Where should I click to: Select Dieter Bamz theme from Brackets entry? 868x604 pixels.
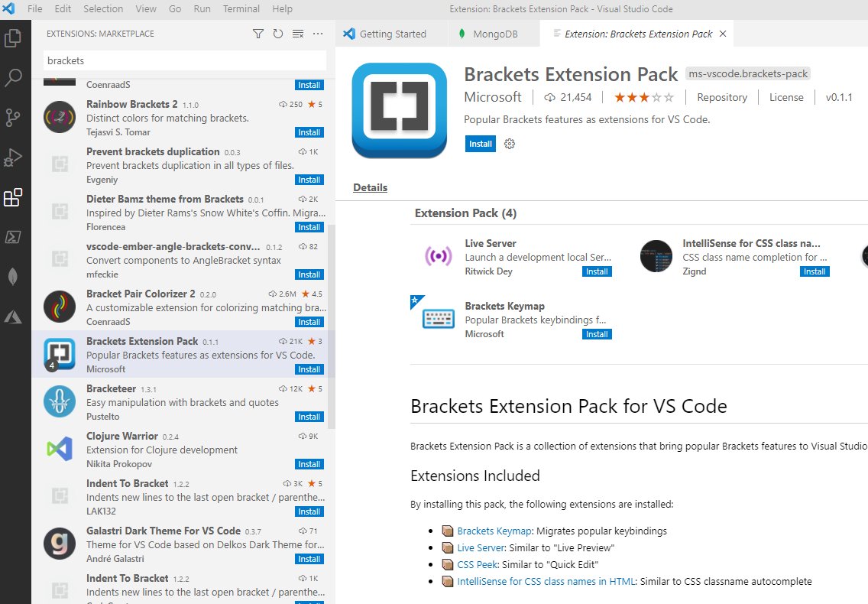point(183,213)
